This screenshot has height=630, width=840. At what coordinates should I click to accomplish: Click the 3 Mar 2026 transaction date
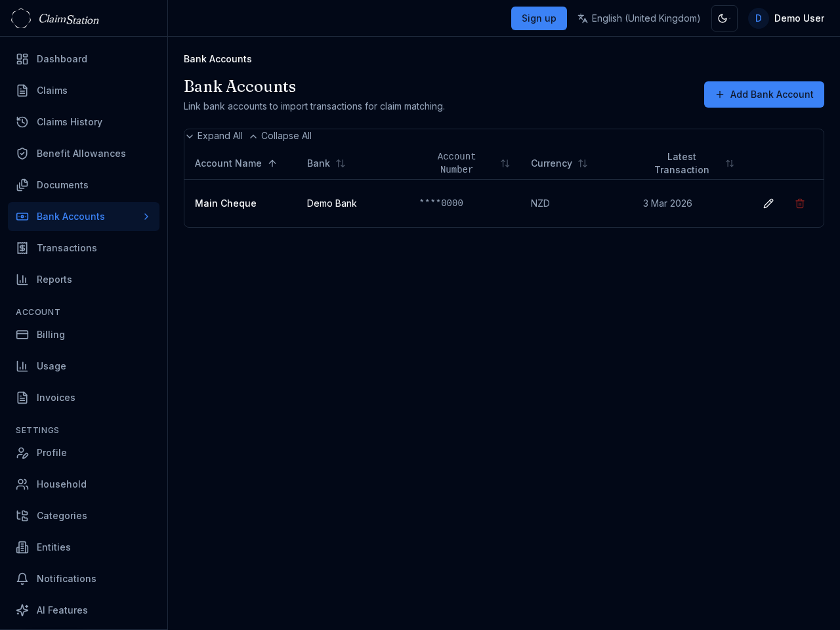click(x=667, y=203)
